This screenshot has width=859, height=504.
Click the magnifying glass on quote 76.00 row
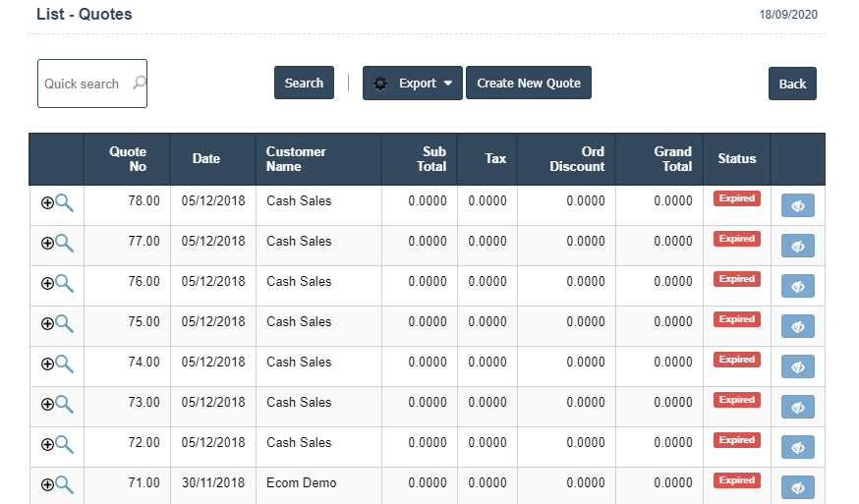(65, 283)
